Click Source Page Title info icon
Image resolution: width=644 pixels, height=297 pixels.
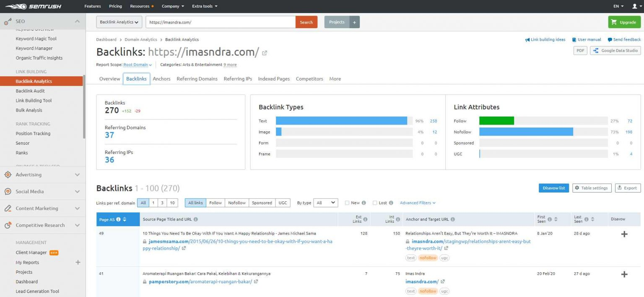click(196, 219)
